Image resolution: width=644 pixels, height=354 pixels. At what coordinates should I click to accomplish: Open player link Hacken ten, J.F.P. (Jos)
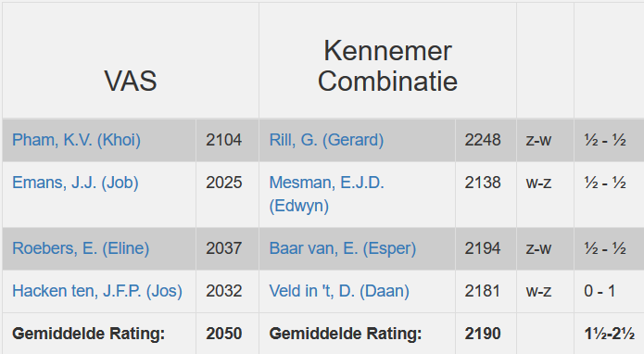(97, 291)
